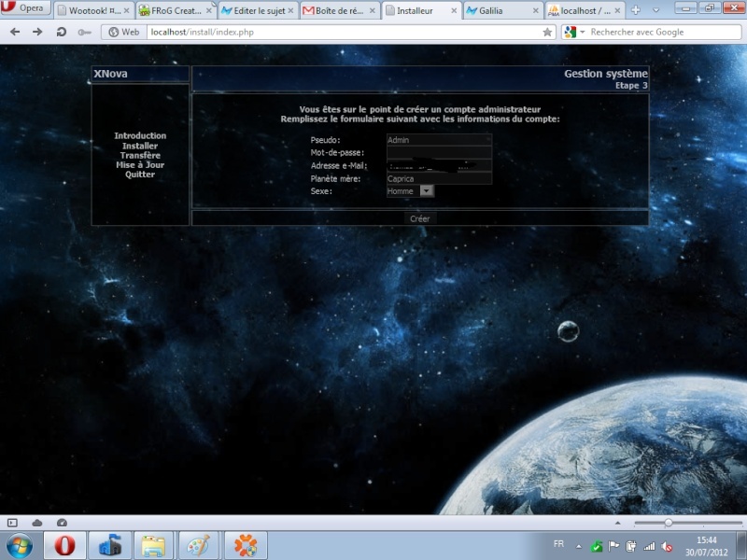Switch to the Boîte de ré... tab
The image size is (747, 560).
click(340, 10)
